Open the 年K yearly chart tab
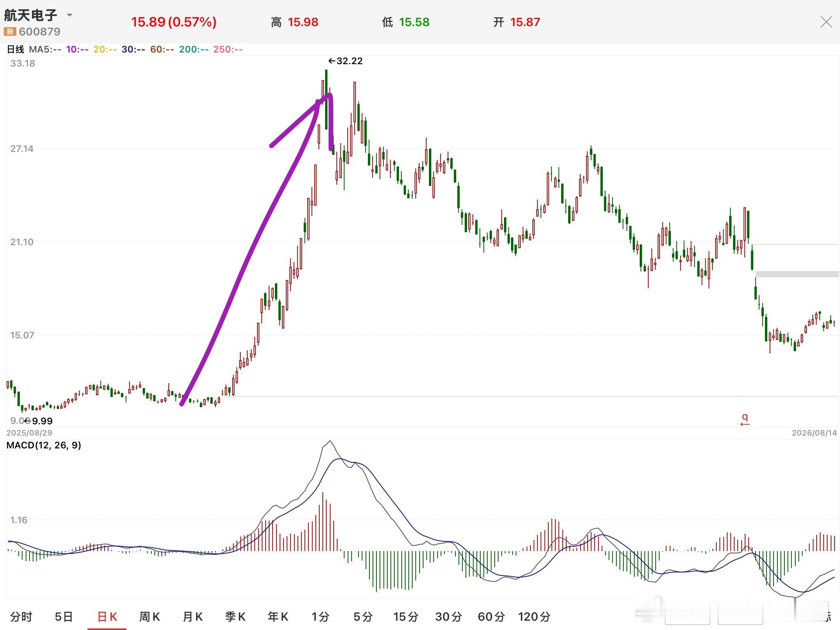 coord(278,616)
